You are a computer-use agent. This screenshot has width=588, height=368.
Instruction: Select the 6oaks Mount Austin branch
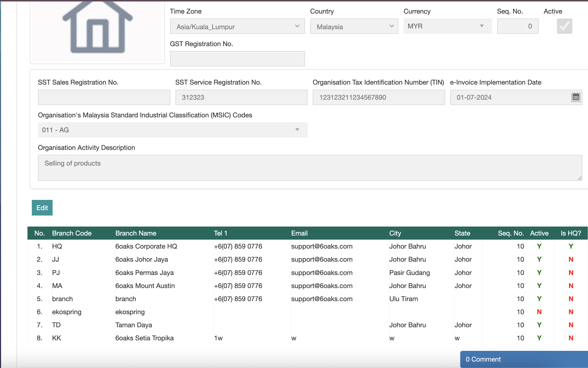click(145, 286)
